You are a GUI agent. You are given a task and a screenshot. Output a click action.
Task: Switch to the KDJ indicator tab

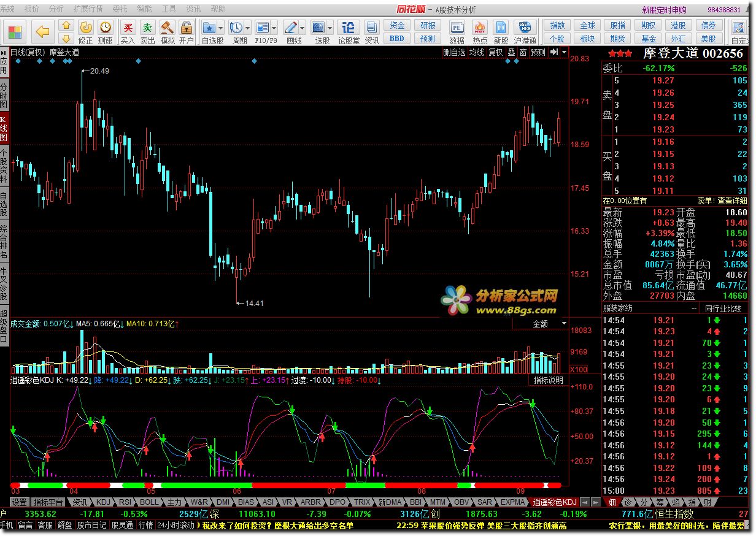coord(102,502)
